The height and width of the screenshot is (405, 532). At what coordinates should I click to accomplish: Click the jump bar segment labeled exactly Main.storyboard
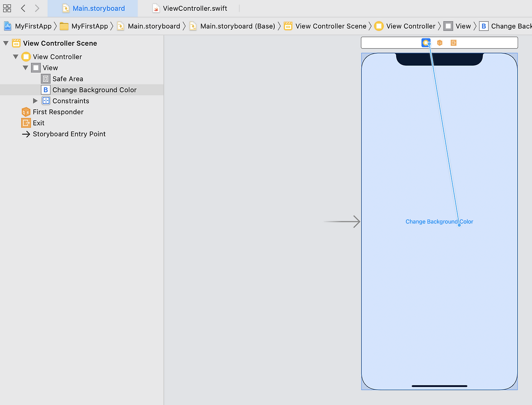tap(149, 26)
